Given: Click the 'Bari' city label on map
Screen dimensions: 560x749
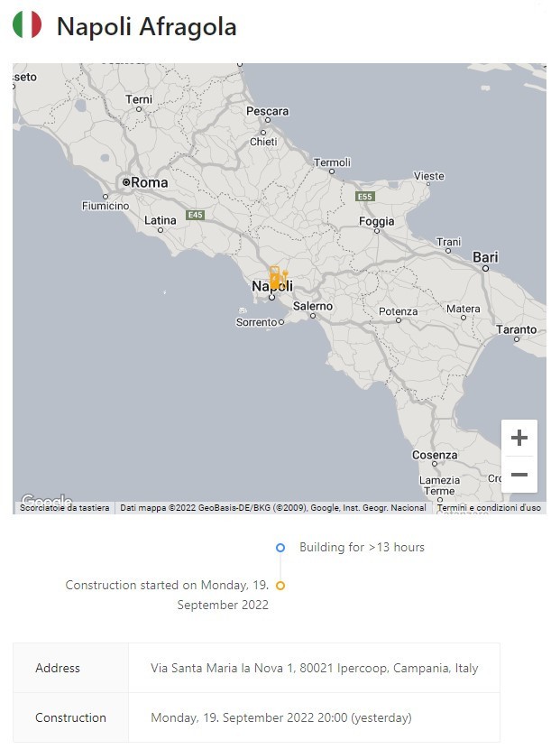Looking at the screenshot, I should [x=485, y=257].
